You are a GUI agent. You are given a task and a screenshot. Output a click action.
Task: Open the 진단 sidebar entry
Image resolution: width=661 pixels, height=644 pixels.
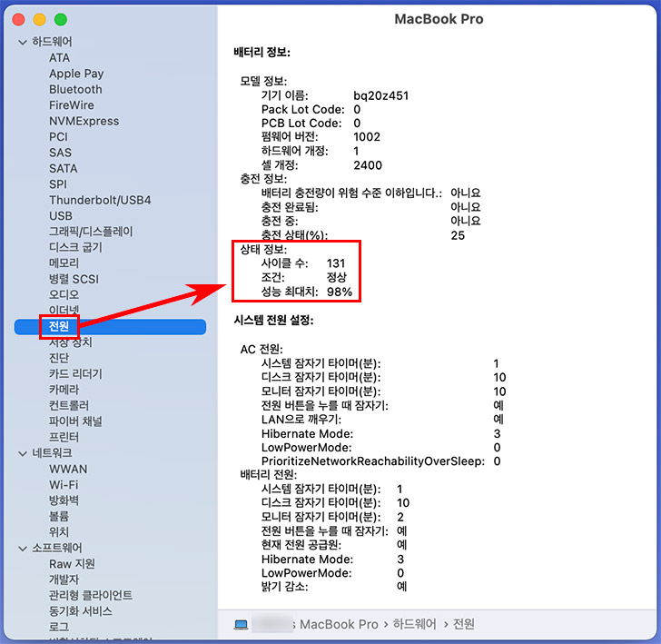[59, 358]
